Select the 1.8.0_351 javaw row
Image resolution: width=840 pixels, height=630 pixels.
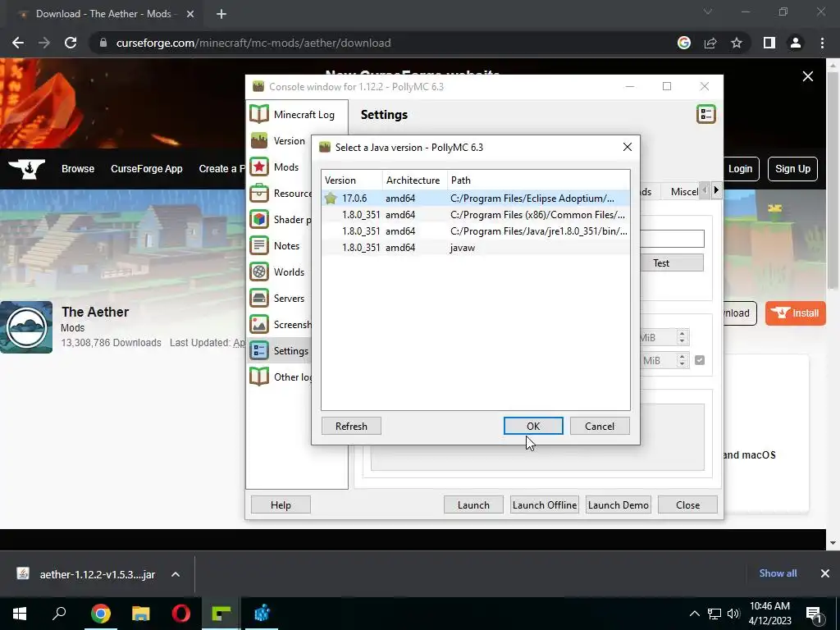(476, 248)
